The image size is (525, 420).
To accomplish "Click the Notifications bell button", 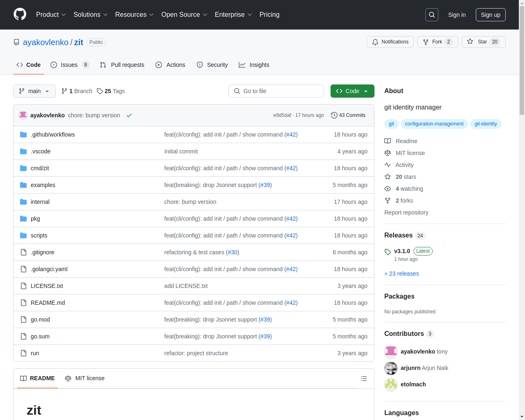I will coord(390,42).
